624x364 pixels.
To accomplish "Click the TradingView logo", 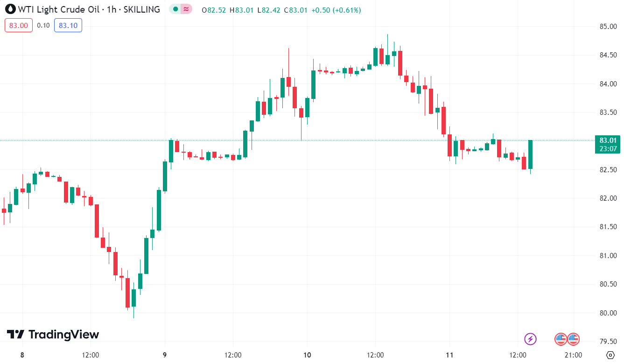I will tap(53, 335).
